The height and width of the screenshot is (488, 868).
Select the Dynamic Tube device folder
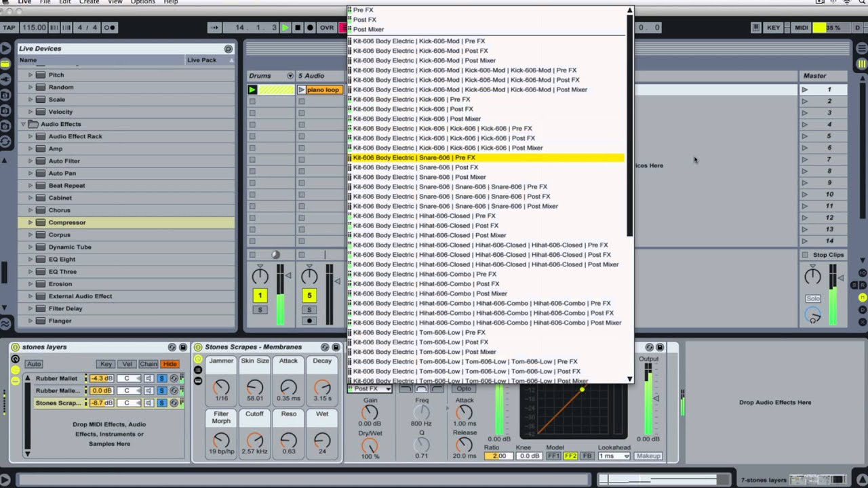tap(69, 247)
